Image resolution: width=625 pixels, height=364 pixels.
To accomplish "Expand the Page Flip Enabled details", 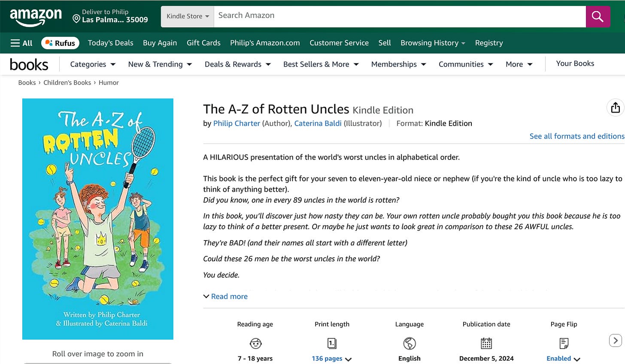I will (563, 358).
